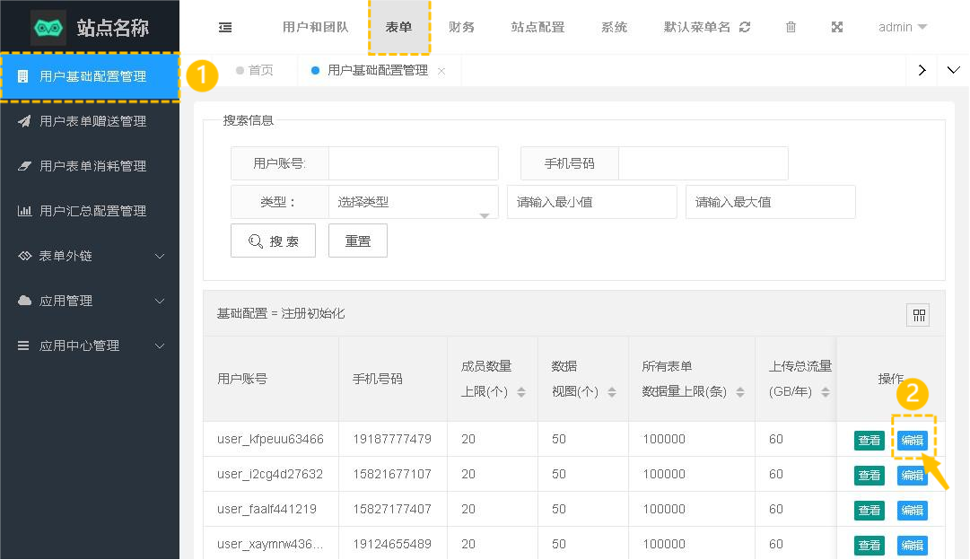Open the admin user dropdown

click(902, 27)
